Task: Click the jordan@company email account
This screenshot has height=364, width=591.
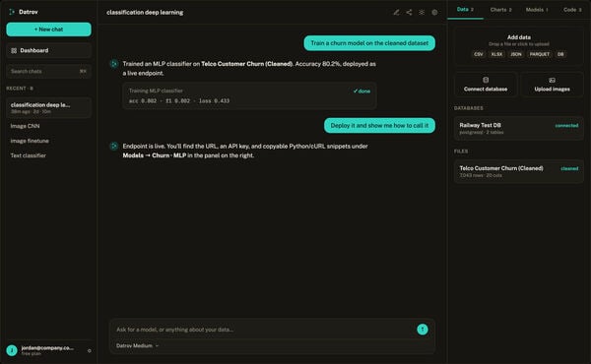Action: click(x=47, y=348)
